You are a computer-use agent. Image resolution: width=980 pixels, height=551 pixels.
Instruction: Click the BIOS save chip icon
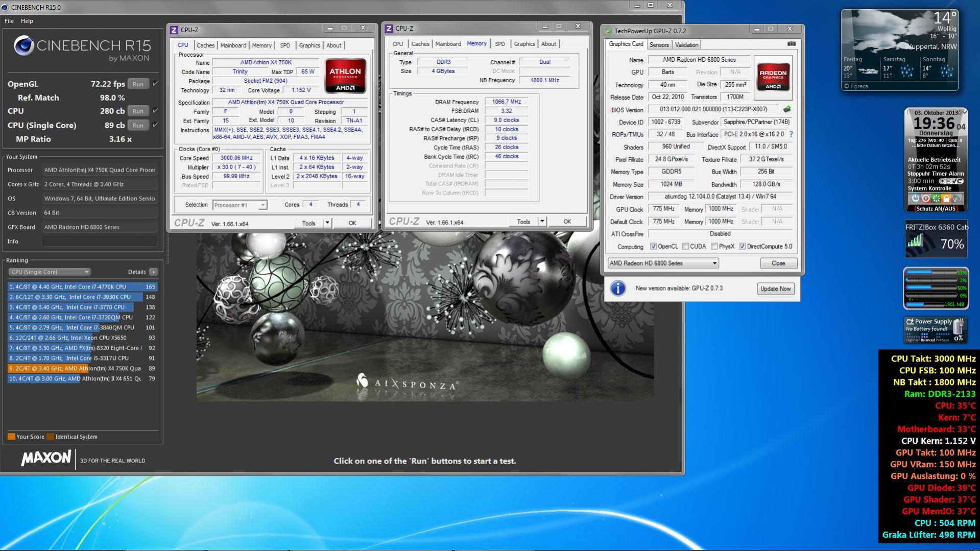787,109
